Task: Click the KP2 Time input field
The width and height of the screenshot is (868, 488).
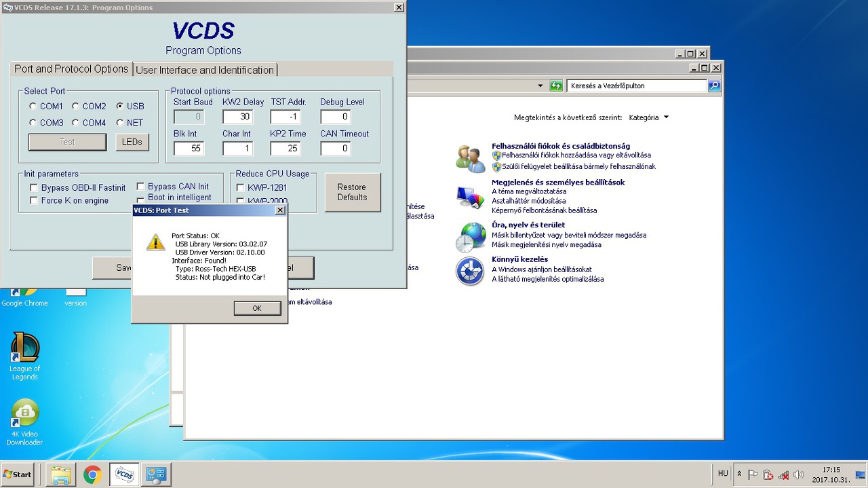Action: (285, 148)
